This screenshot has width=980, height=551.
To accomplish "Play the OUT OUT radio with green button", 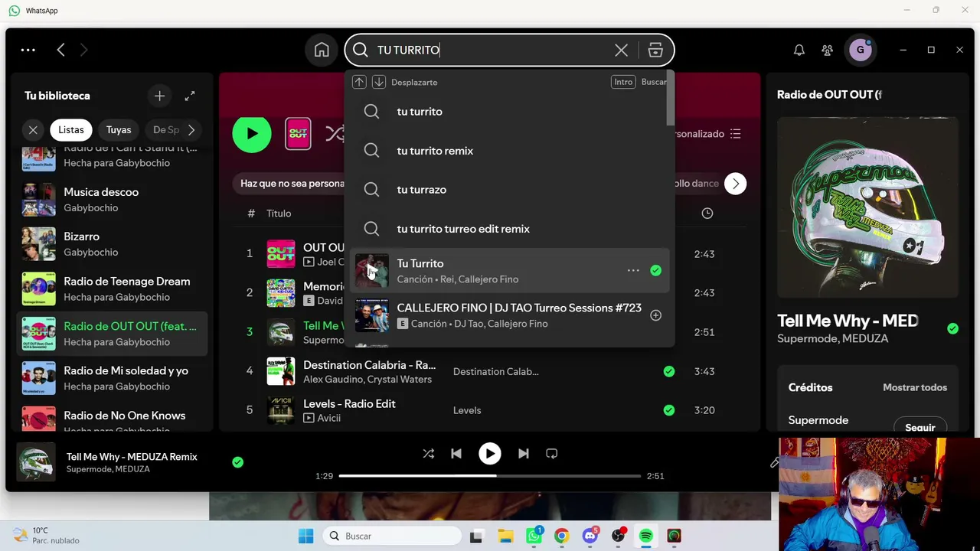I will pos(252,134).
